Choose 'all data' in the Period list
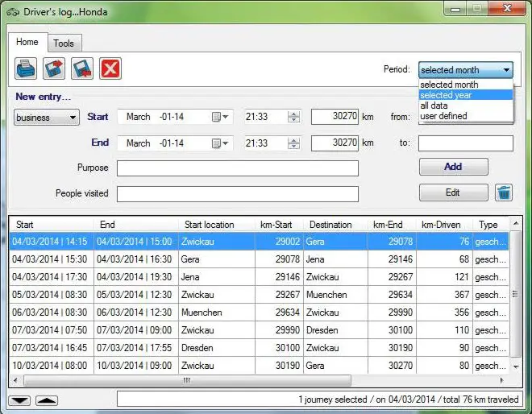 [466, 106]
